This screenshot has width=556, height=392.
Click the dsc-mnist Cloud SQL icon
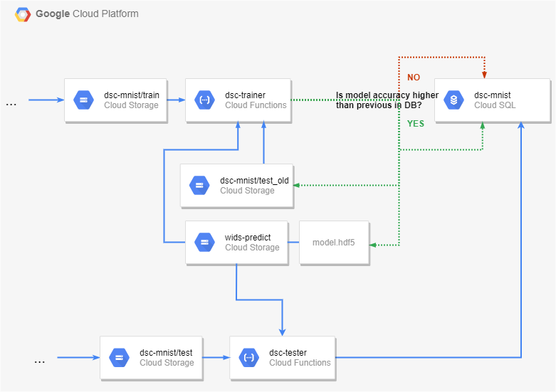[x=454, y=100]
